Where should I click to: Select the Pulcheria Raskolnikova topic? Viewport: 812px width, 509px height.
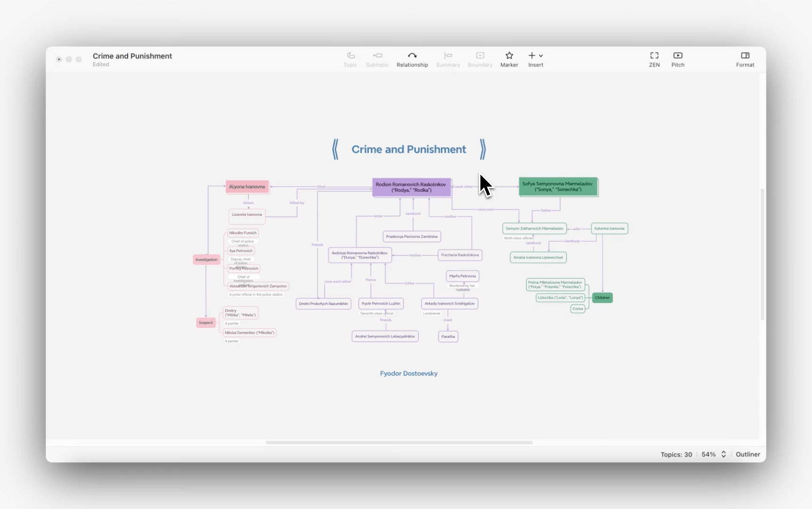(x=460, y=255)
